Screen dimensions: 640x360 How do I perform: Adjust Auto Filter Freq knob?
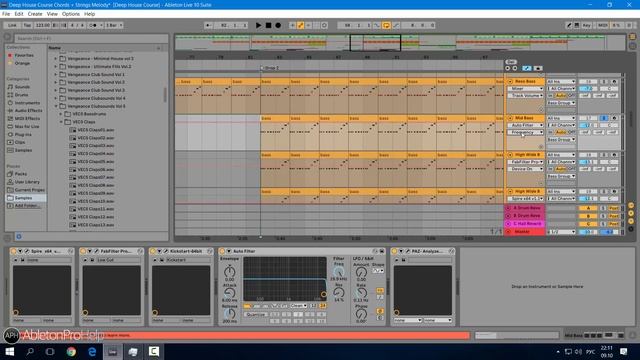pyautogui.click(x=338, y=272)
